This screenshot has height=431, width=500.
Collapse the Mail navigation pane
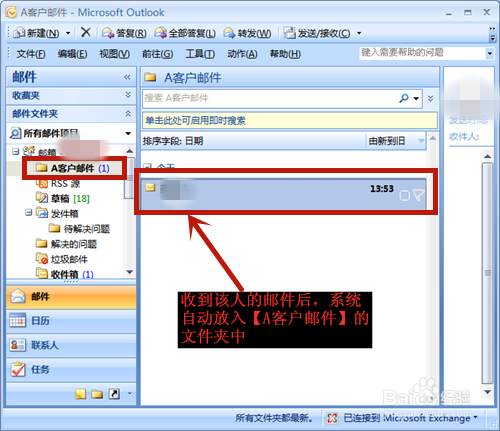(127, 77)
